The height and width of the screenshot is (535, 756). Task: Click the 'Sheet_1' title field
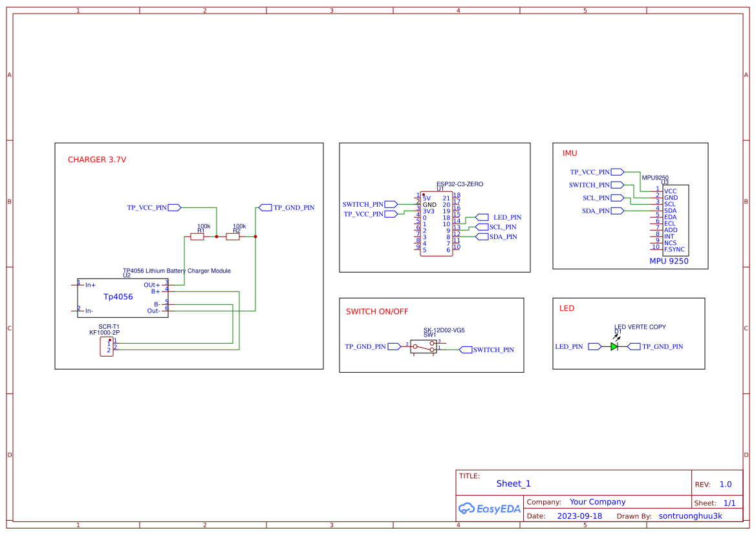pyautogui.click(x=513, y=483)
